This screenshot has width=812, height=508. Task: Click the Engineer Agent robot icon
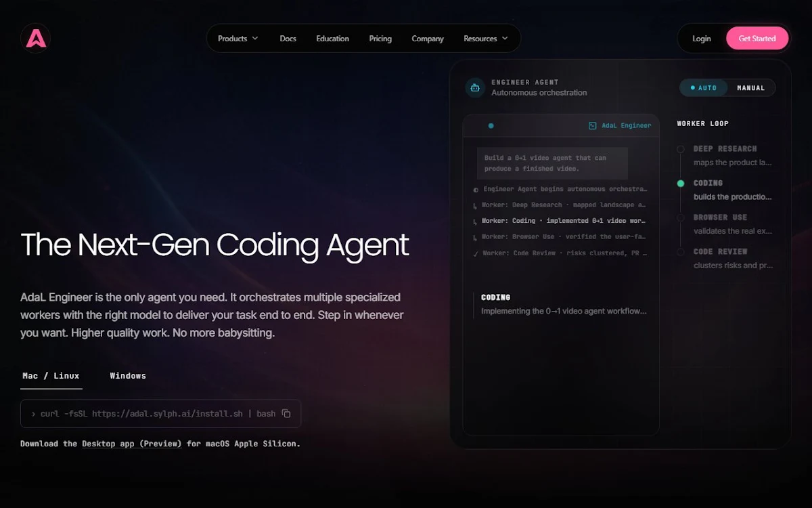point(475,87)
